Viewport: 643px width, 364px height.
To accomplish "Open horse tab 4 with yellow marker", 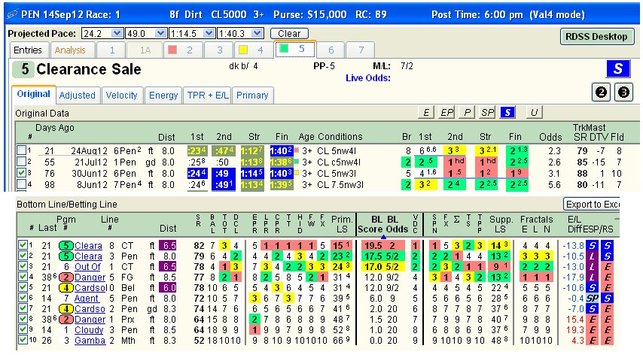I will pos(254,50).
